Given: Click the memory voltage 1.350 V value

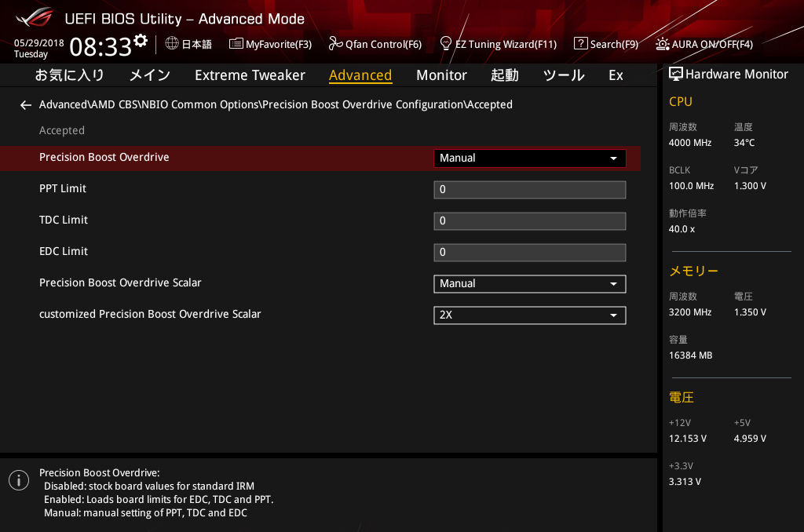Looking at the screenshot, I should click(750, 312).
